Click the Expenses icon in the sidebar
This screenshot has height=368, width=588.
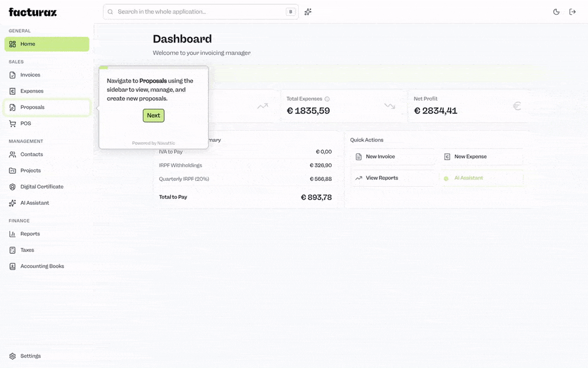(12, 91)
